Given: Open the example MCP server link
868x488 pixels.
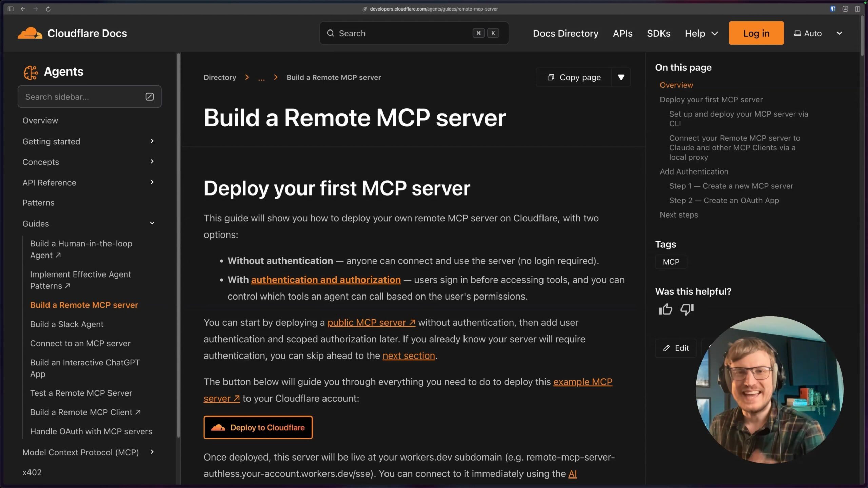Looking at the screenshot, I should 583,382.
